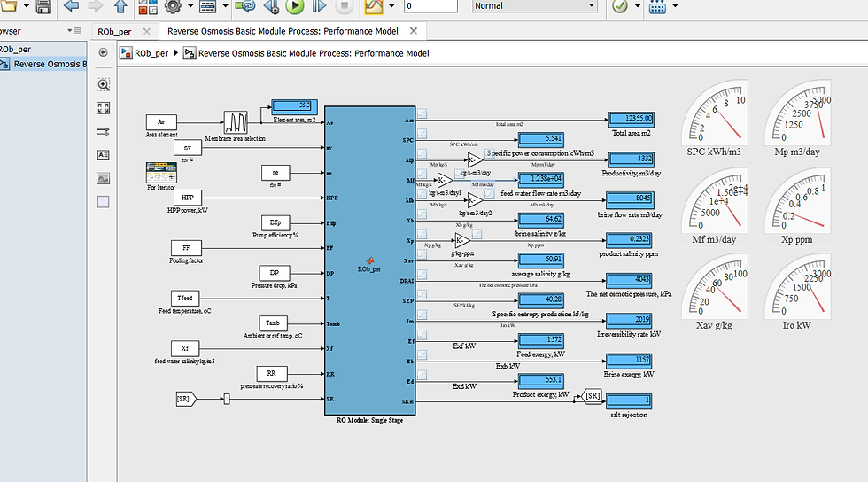Open the Model Explorer icon

coord(207,6)
